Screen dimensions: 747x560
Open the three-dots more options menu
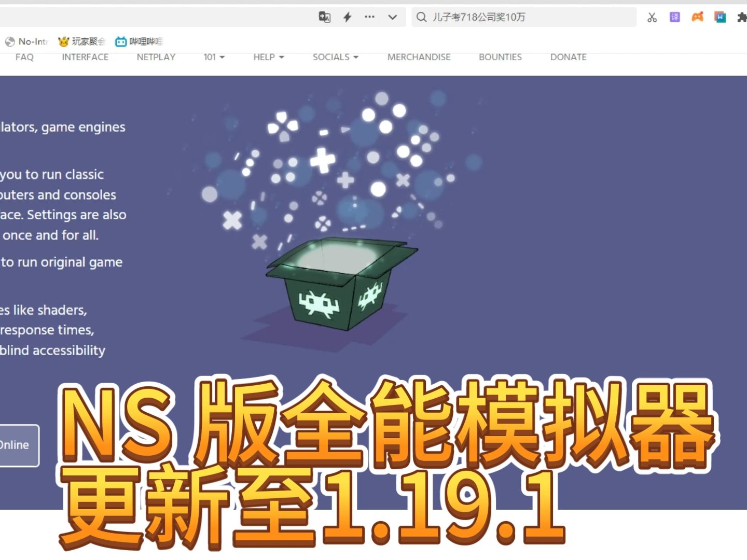(369, 17)
